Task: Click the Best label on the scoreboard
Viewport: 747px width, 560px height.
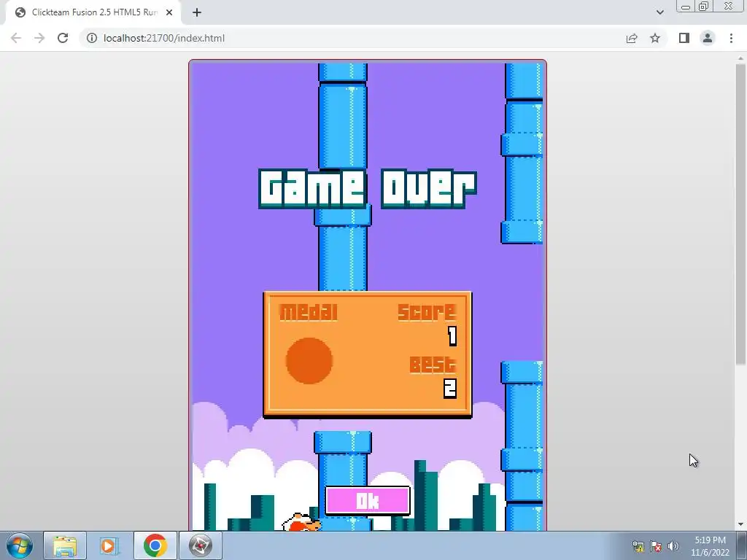Action: (433, 365)
